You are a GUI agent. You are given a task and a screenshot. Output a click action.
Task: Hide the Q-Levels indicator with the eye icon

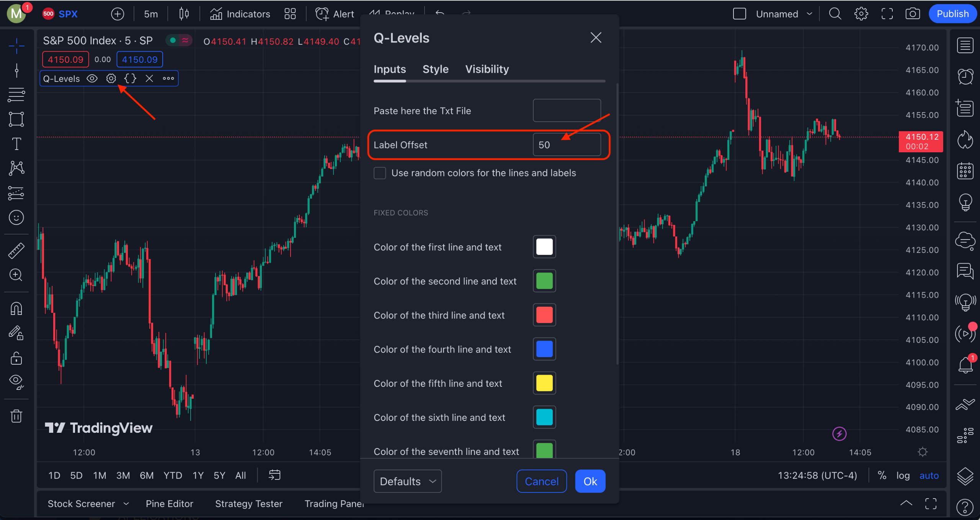coord(92,78)
